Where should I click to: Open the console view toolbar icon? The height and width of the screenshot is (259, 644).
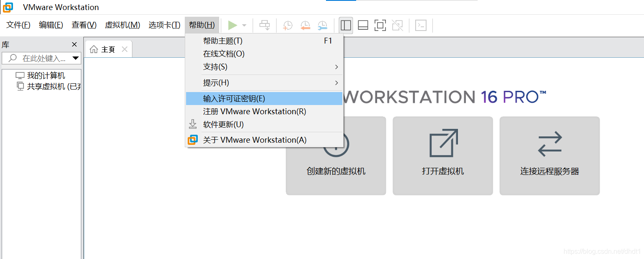point(421,26)
